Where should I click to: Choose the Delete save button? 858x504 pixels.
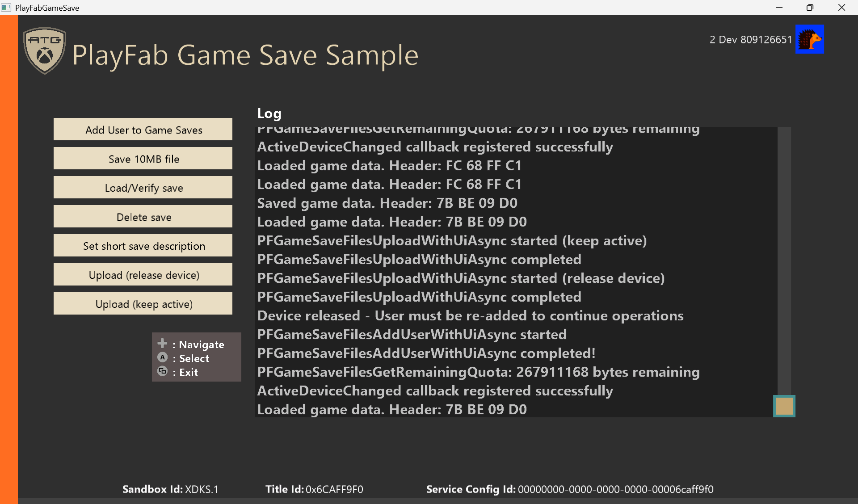pyautogui.click(x=143, y=217)
